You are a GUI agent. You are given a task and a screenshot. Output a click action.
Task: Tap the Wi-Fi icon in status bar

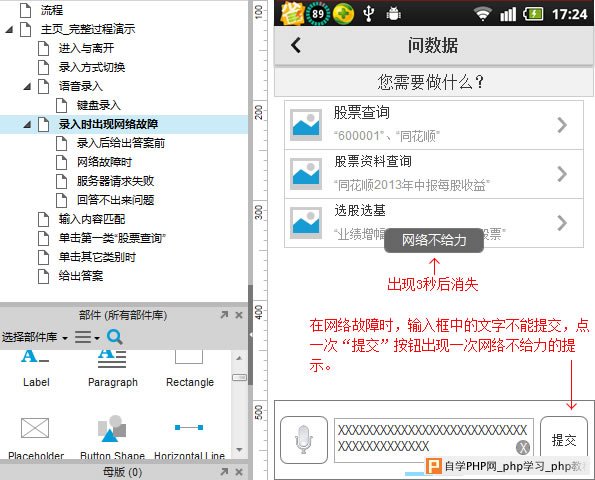[x=482, y=14]
